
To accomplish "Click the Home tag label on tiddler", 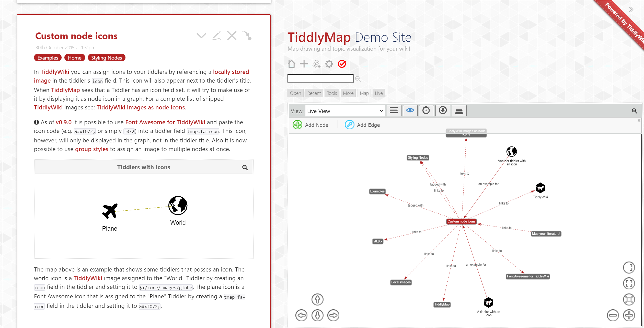I will 74,58.
